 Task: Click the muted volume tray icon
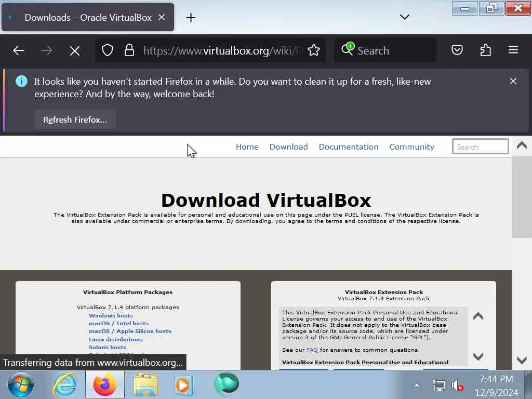coord(457,385)
